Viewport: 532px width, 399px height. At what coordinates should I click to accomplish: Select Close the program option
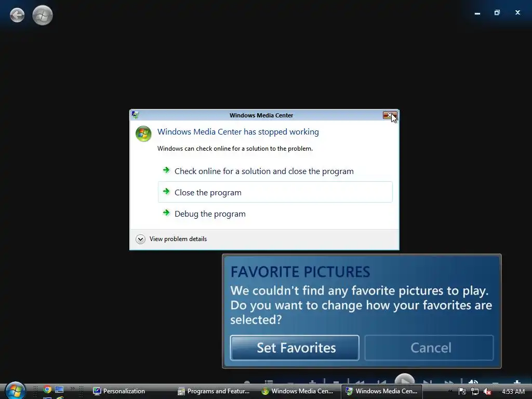(275, 192)
